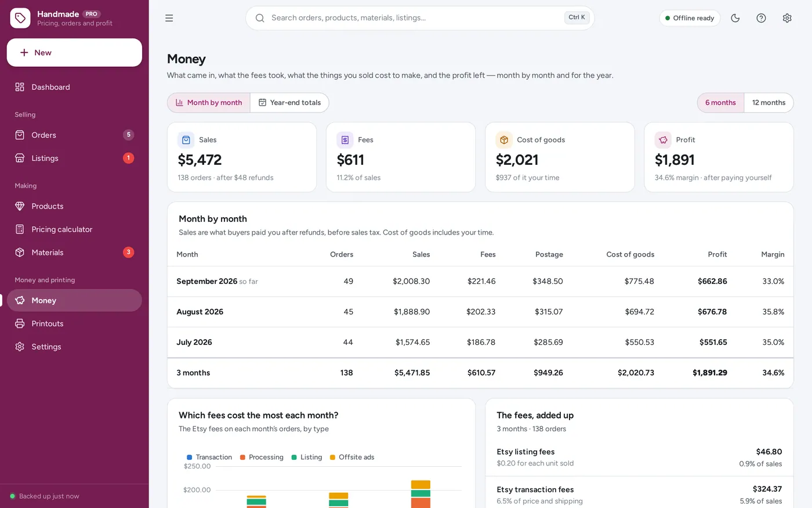Open the Products page
This screenshot has width=812, height=508.
coord(74,206)
